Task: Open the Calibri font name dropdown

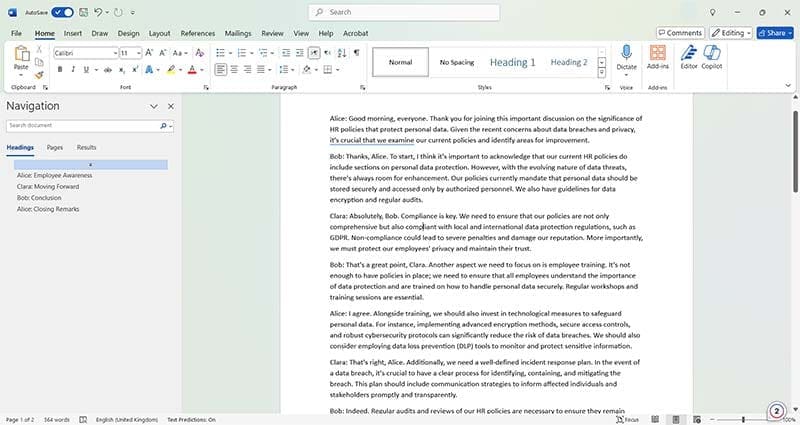Action: click(x=115, y=53)
